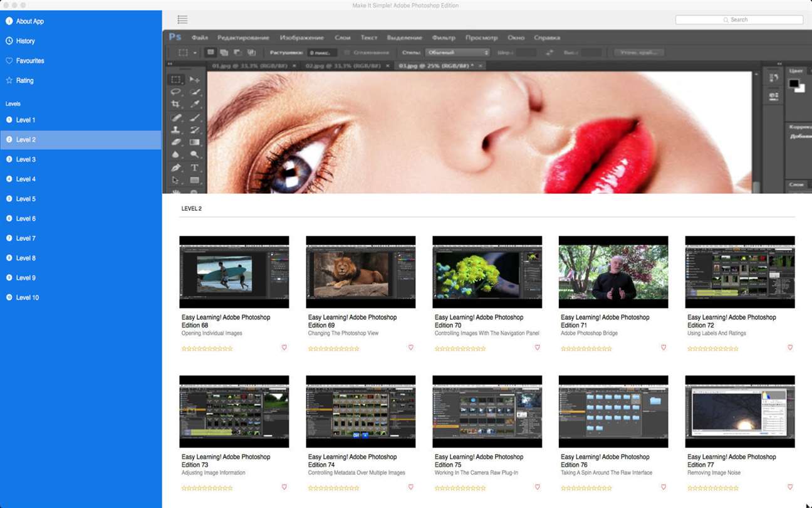Favourite Edition 69 with its heart icon

click(411, 347)
